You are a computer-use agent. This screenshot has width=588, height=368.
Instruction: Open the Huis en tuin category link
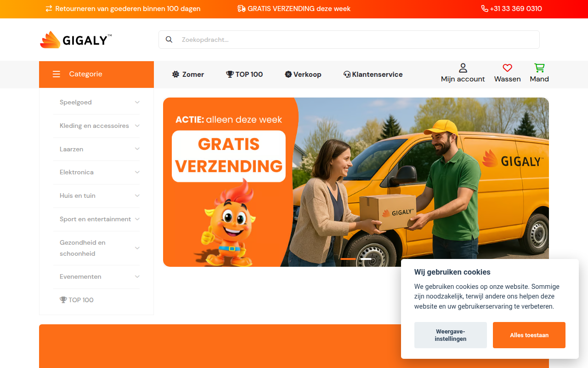coord(78,195)
